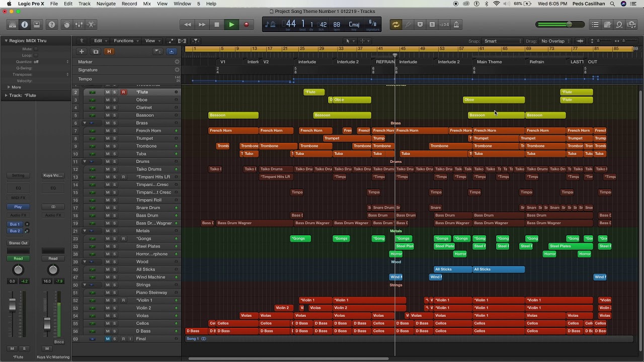The image size is (644, 362).
Task: Enable the region Loop checkbox
Action: (36, 55)
